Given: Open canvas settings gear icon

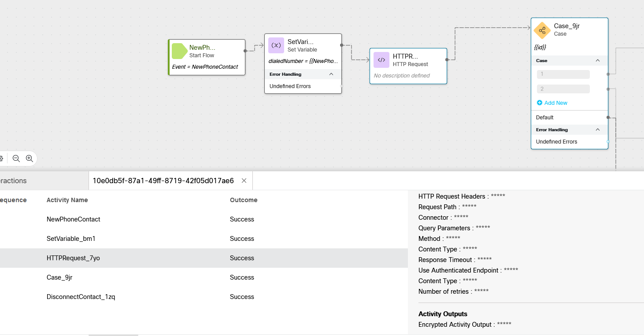Looking at the screenshot, I should click(x=2, y=158).
